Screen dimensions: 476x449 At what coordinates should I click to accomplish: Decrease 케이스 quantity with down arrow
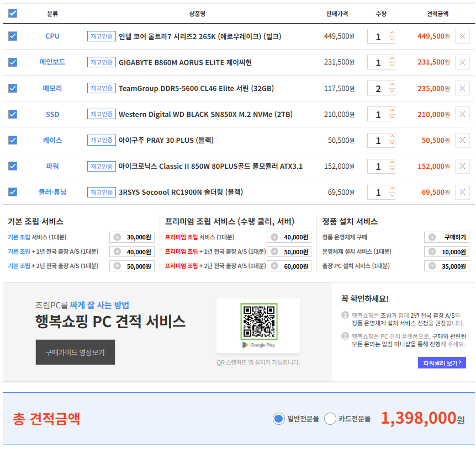[x=392, y=144]
